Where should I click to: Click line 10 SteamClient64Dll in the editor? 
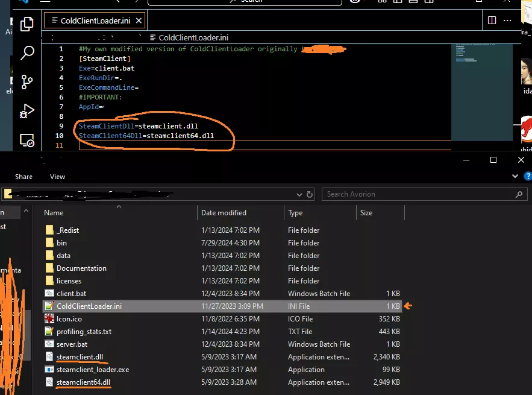pyautogui.click(x=146, y=136)
